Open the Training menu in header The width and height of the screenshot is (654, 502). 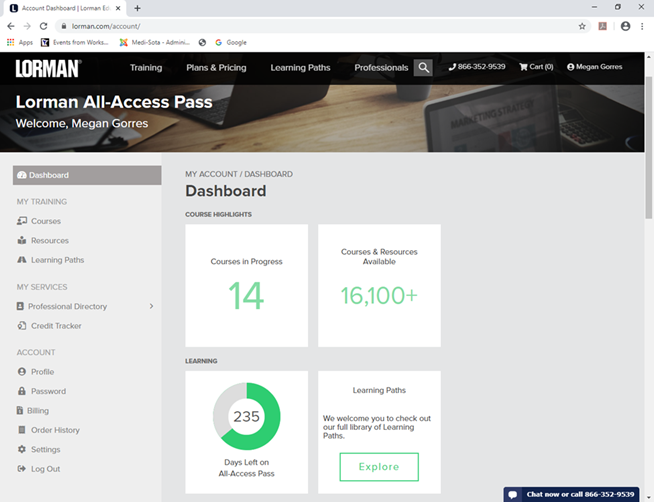tap(146, 68)
